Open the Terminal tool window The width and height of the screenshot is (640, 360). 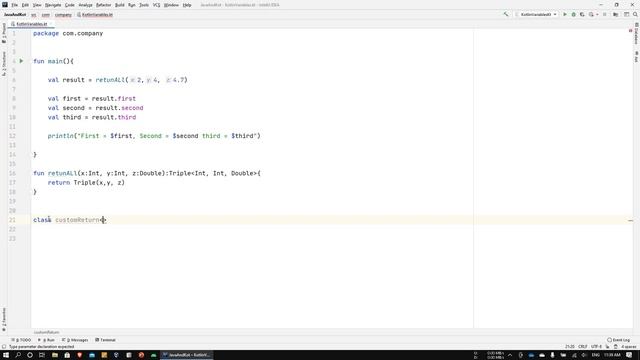[105, 340]
